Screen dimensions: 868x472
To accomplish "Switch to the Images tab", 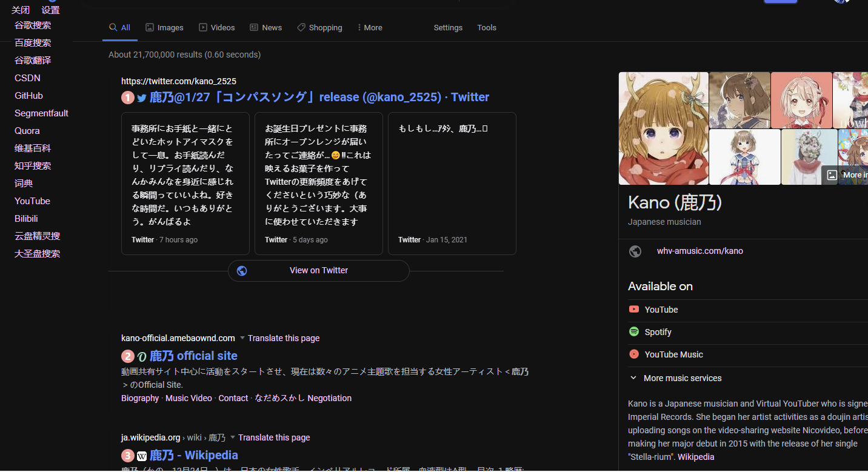I will 164,28.
